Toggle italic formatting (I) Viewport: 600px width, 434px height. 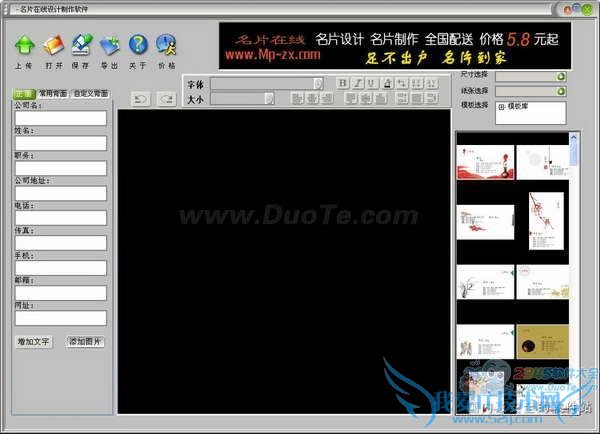(357, 83)
